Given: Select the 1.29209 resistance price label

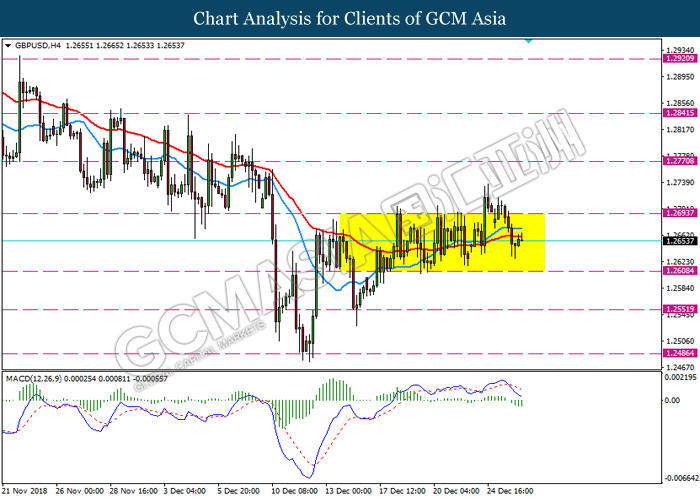Looking at the screenshot, I should point(680,58).
